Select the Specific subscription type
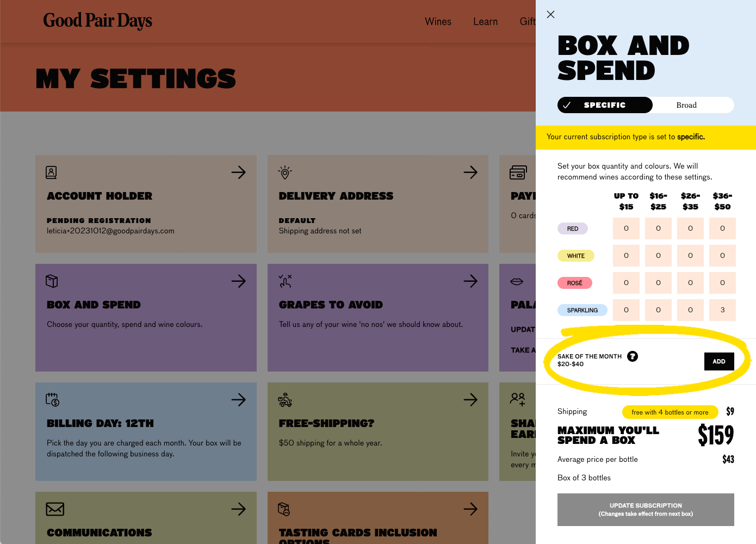 click(x=605, y=105)
